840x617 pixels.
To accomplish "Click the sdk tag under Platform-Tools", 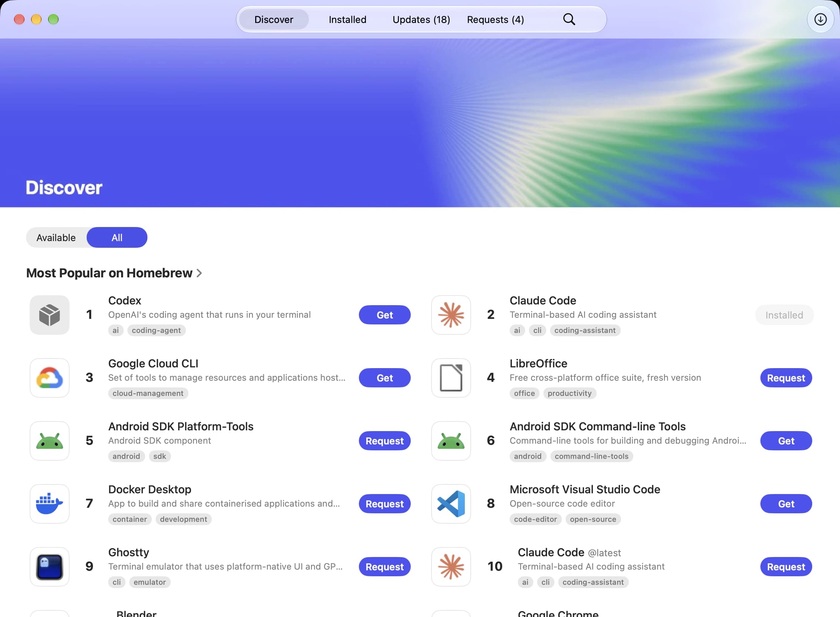I will tap(160, 456).
